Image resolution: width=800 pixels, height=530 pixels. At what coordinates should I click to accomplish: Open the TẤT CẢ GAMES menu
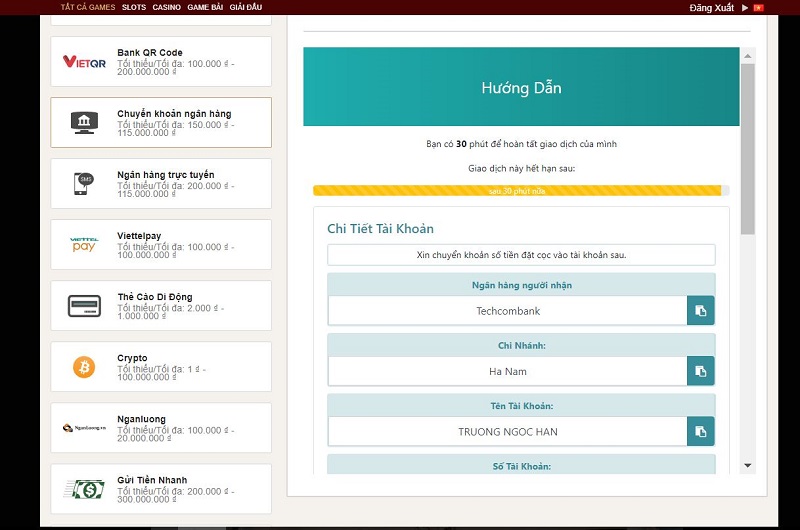(x=88, y=7)
